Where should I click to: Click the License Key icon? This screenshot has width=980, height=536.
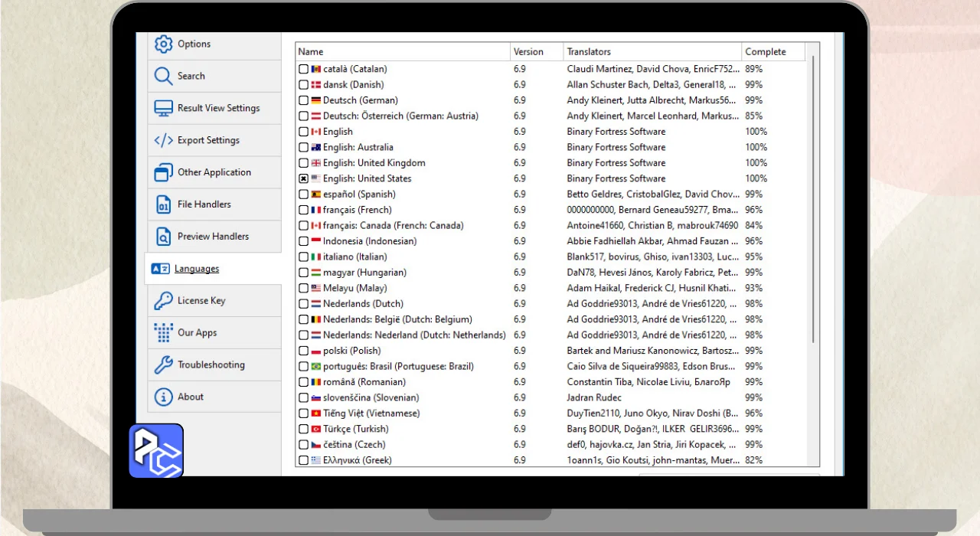coord(163,301)
